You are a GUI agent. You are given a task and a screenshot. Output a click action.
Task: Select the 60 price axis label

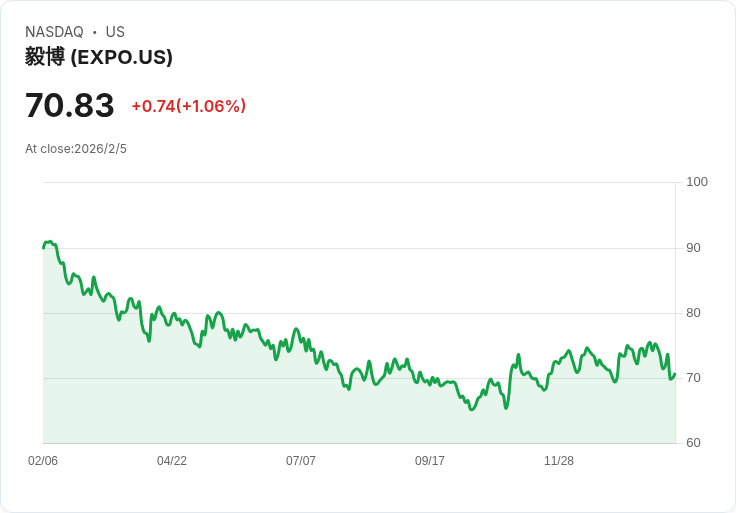point(694,443)
